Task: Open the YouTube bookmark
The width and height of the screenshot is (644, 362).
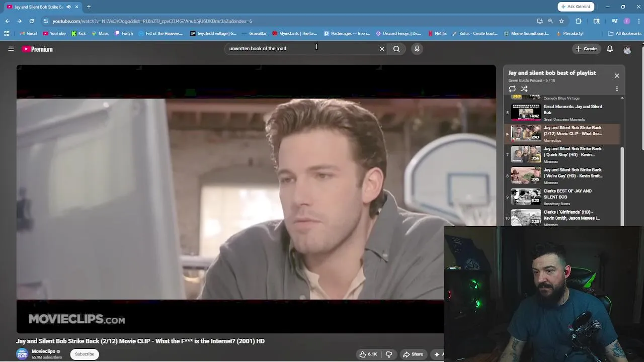Action: click(x=54, y=33)
